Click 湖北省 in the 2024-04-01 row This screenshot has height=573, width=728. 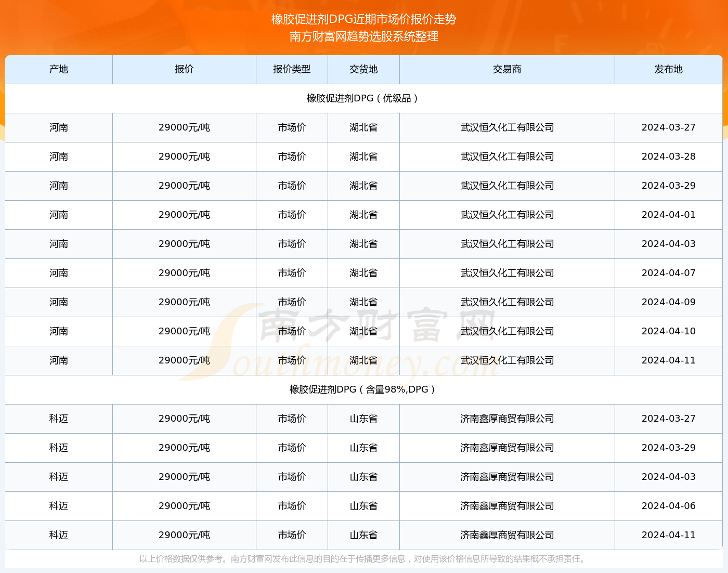[x=363, y=215]
